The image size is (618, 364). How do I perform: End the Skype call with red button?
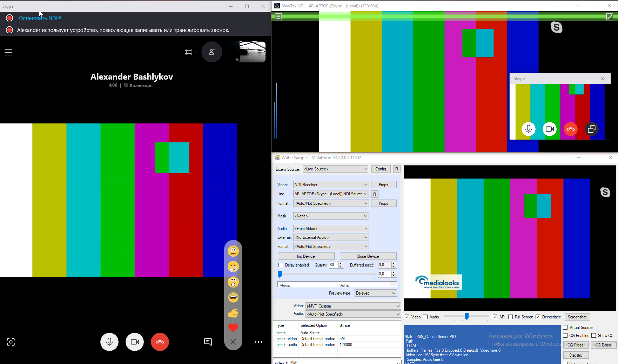(160, 342)
